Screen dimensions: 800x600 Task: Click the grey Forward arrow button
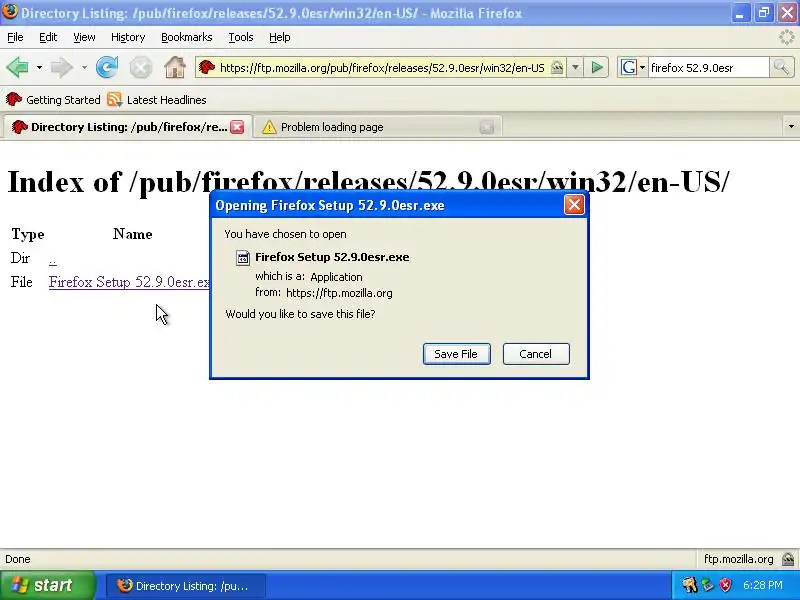tap(62, 67)
